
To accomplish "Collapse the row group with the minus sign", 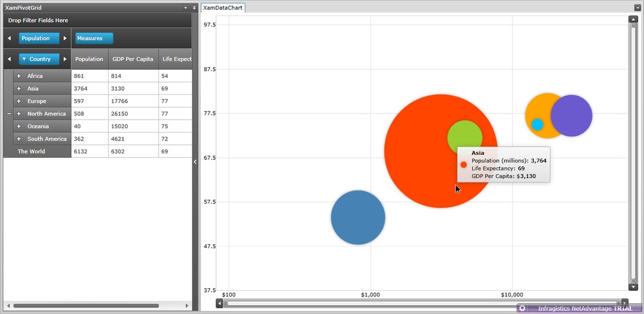I will click(8, 113).
